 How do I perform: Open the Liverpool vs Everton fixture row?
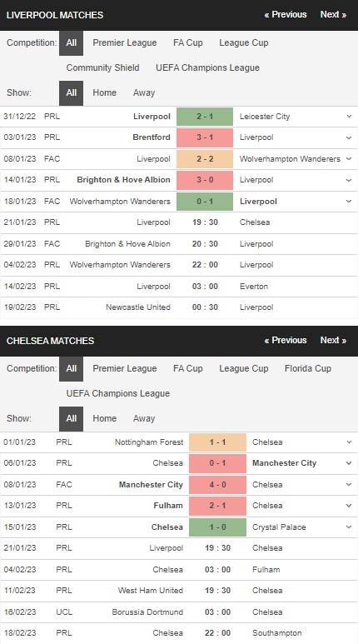[x=179, y=287]
